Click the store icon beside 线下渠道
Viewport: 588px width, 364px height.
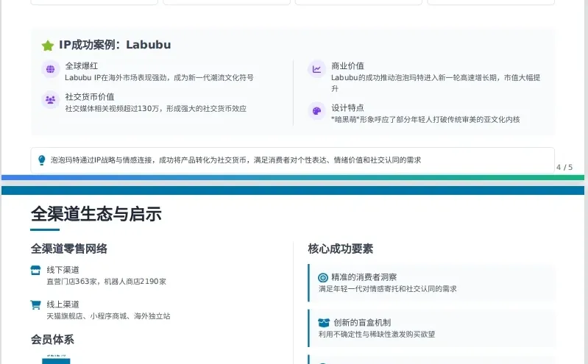coord(35,271)
